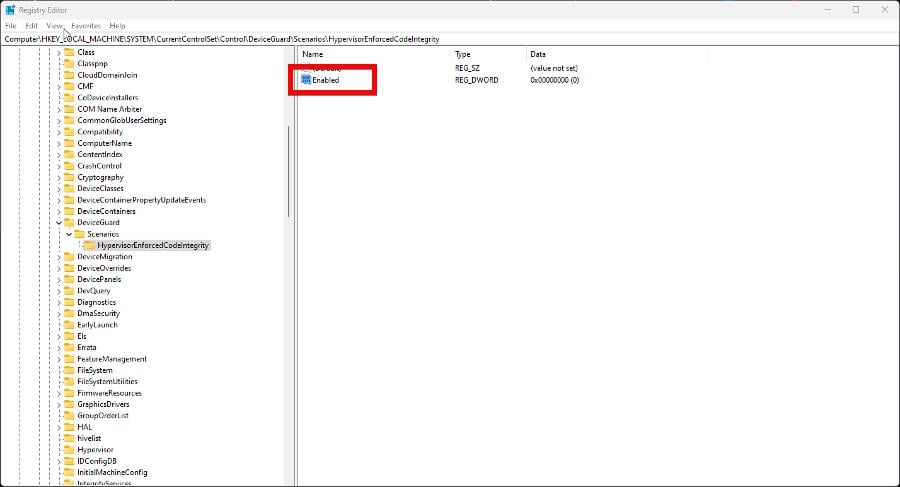Expand the DevQuery key
Screen dimensions: 900x487
59,291
